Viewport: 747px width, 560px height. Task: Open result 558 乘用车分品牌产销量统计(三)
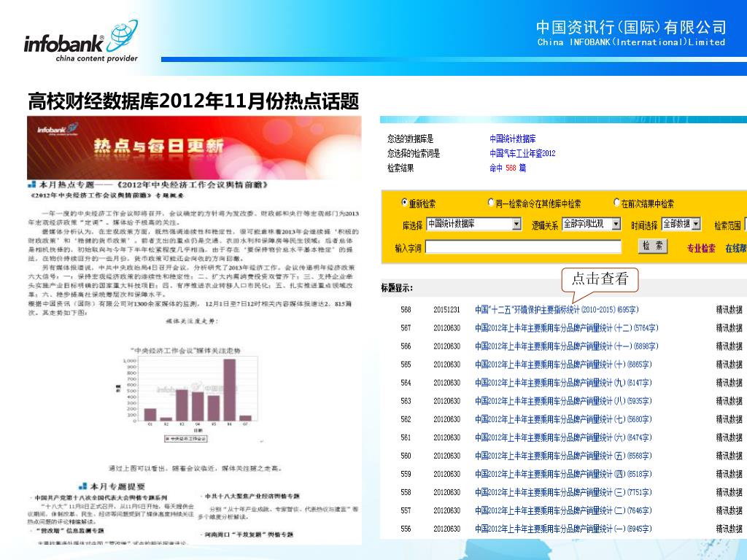pos(563,492)
